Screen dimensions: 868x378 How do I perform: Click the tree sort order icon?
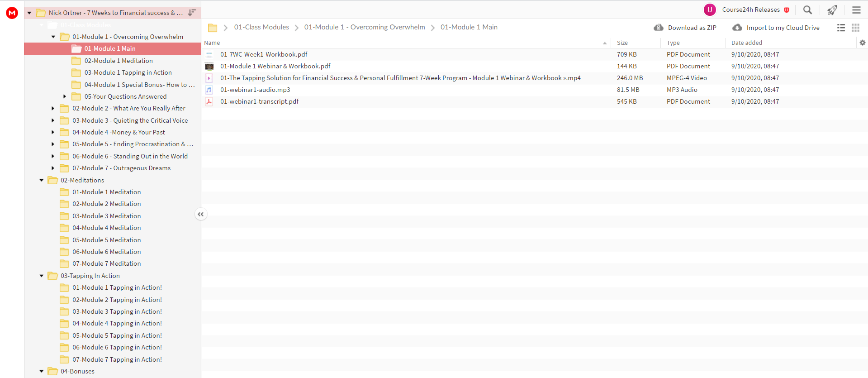[x=192, y=13]
